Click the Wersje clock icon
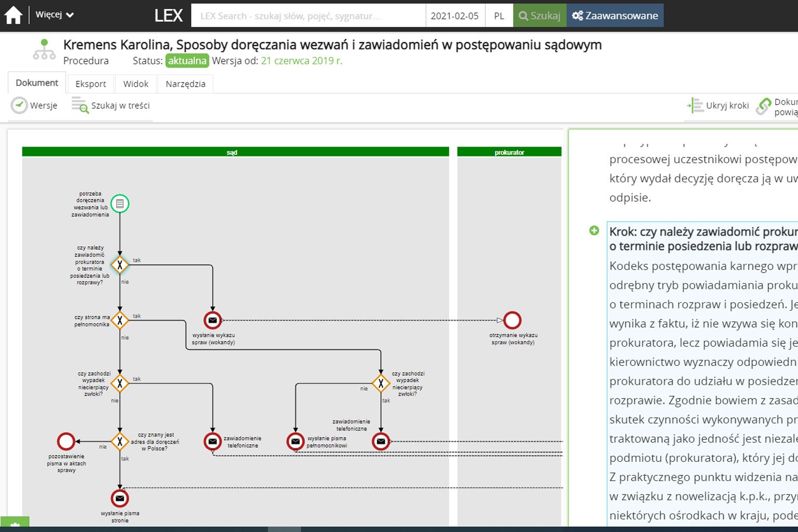This screenshot has height=532, width=798. pos(19,105)
